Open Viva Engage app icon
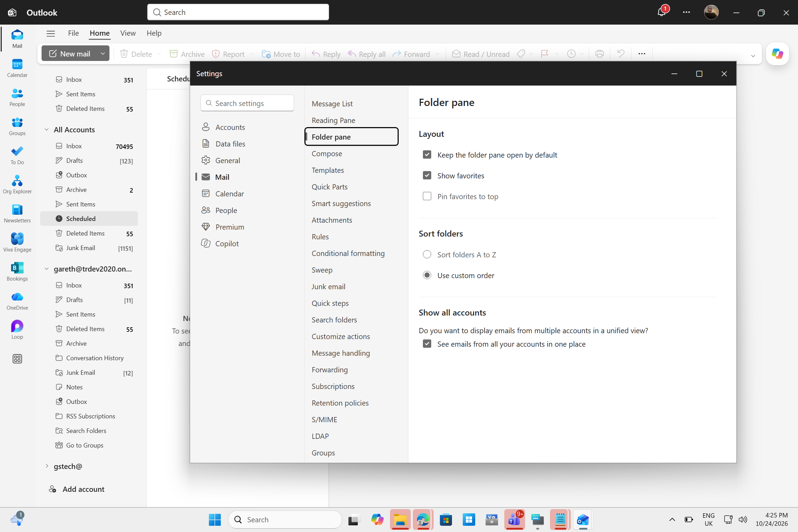 click(x=17, y=243)
